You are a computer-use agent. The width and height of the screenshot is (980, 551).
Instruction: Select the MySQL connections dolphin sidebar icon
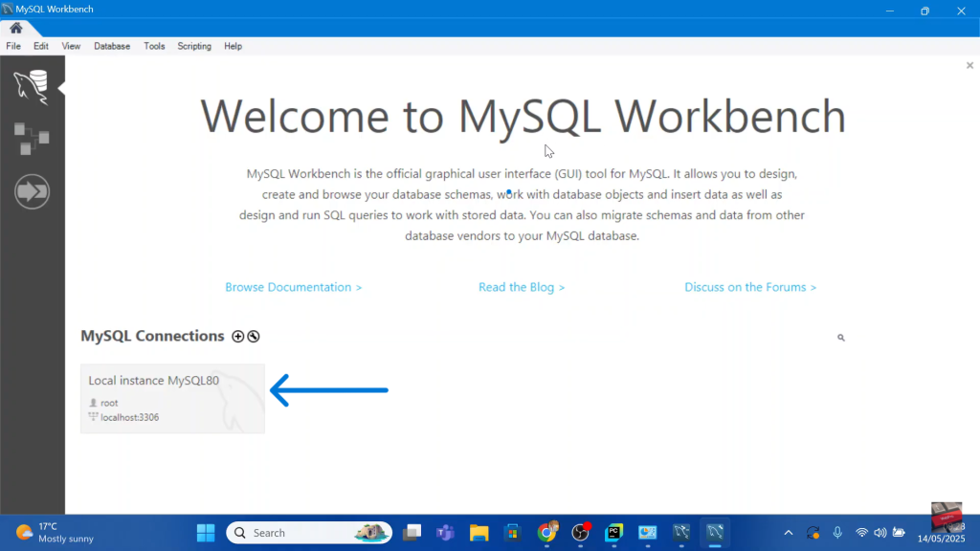tap(32, 86)
